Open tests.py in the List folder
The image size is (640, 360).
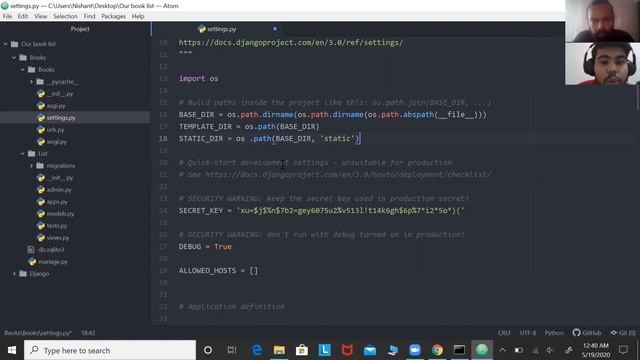(57, 226)
